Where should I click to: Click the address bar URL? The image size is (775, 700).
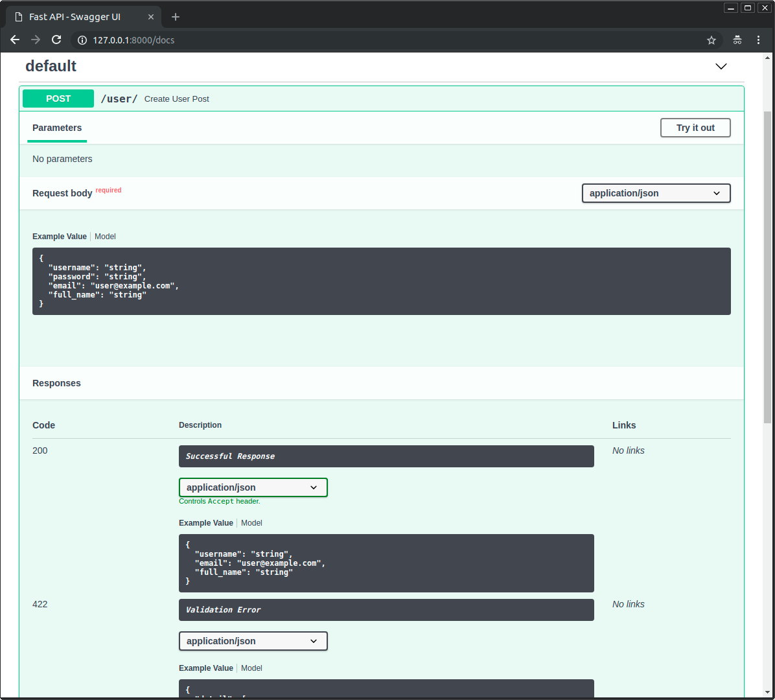[133, 40]
